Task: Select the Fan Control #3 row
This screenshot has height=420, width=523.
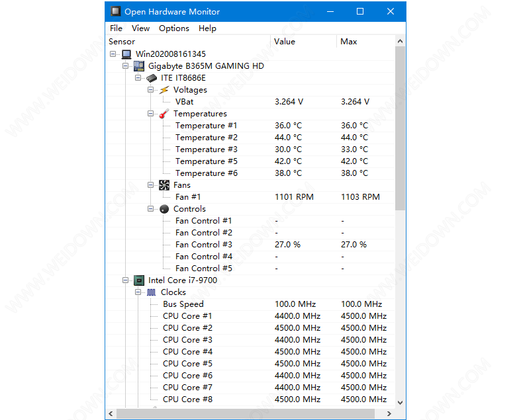Action: tap(250, 245)
